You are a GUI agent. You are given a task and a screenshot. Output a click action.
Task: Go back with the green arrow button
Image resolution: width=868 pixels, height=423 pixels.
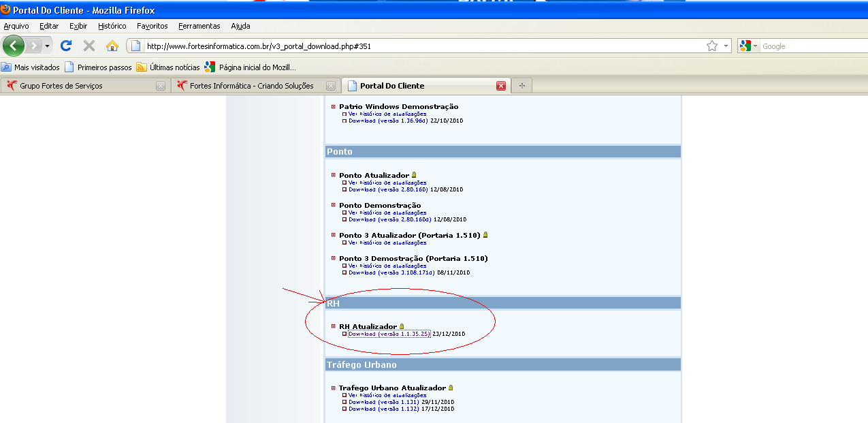click(14, 46)
